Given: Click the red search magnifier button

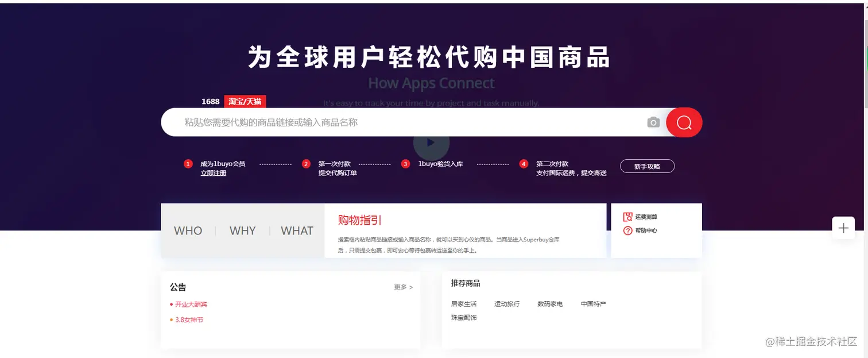Looking at the screenshot, I should pyautogui.click(x=684, y=122).
